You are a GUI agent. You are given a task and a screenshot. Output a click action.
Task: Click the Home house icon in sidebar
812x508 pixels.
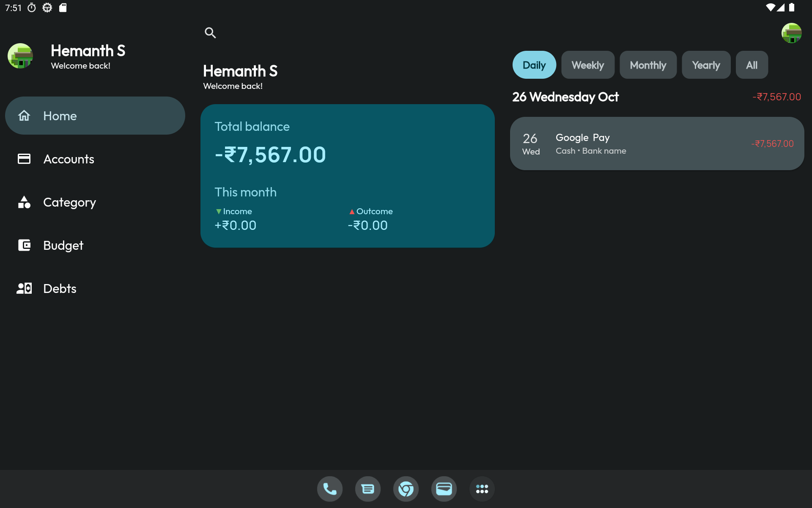(24, 116)
